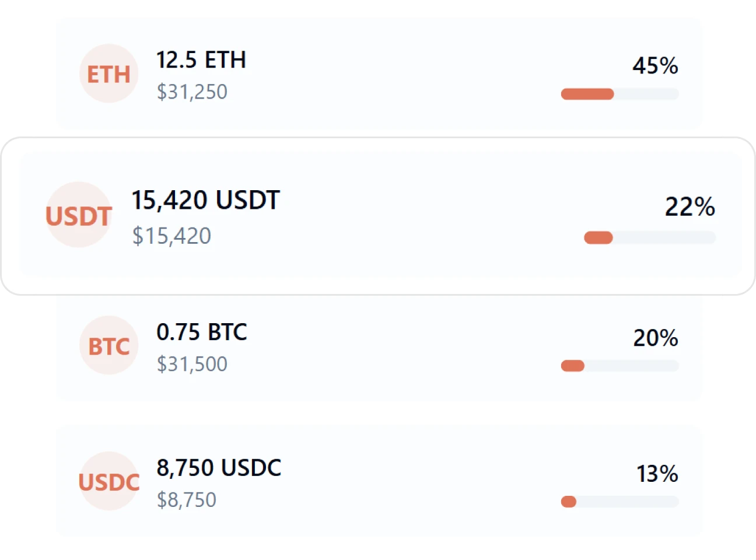Click the BTC coin icon
This screenshot has width=756, height=560.
click(x=108, y=345)
